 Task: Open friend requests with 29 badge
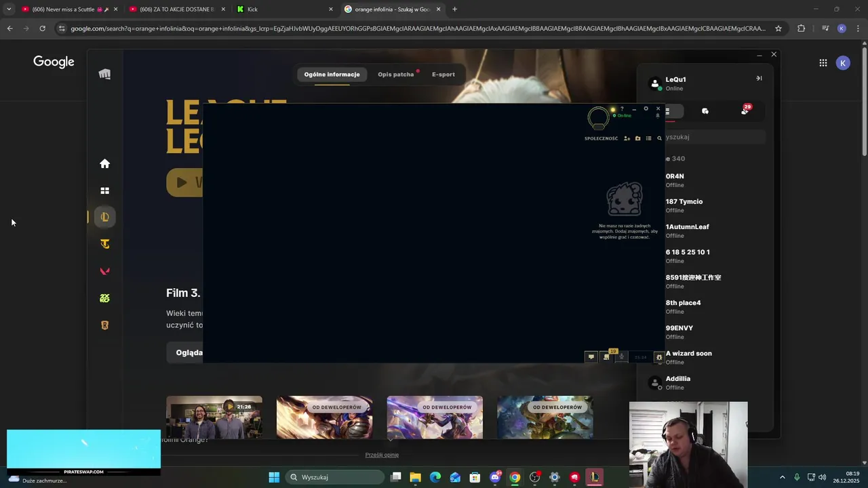[745, 110]
